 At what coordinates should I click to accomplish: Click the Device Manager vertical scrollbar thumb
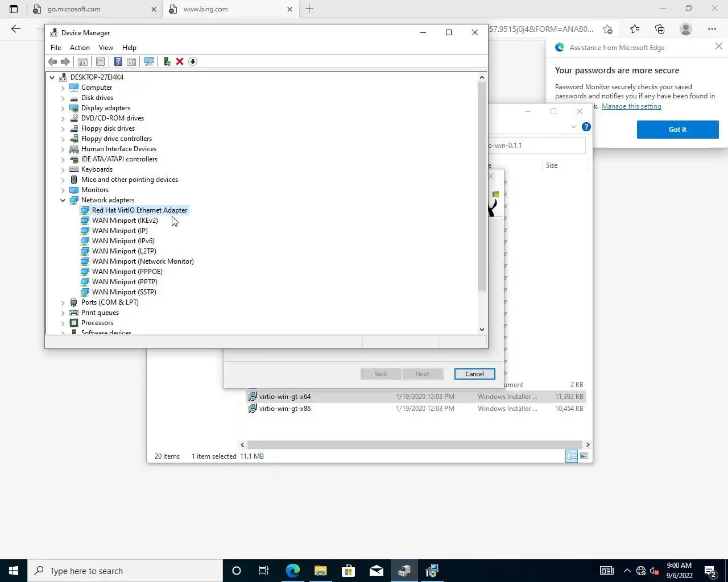point(482,185)
